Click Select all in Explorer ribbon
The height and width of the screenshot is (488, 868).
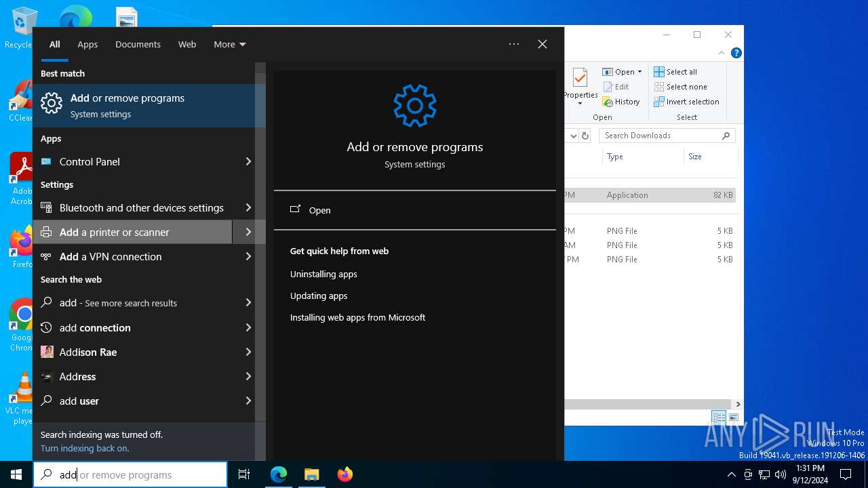pos(675,72)
